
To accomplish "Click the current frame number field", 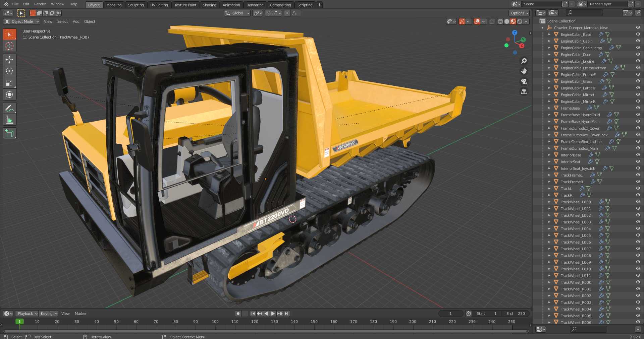I will [451, 314].
